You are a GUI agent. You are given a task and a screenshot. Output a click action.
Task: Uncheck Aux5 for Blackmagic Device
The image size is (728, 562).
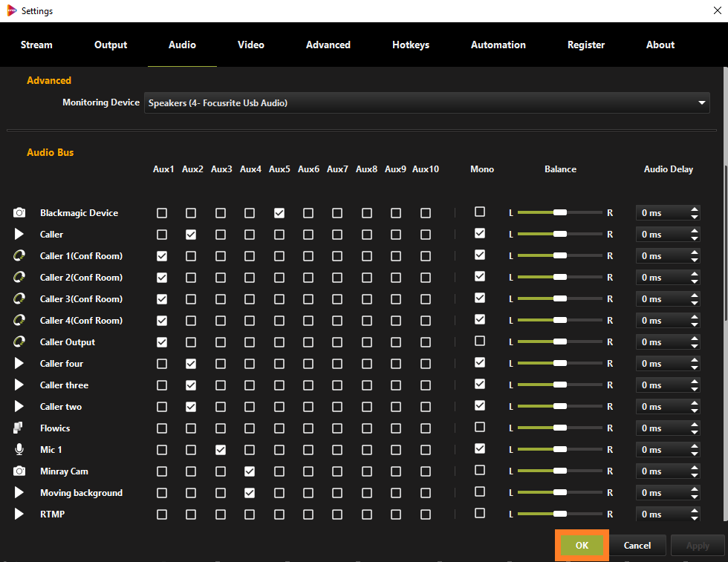coord(279,213)
